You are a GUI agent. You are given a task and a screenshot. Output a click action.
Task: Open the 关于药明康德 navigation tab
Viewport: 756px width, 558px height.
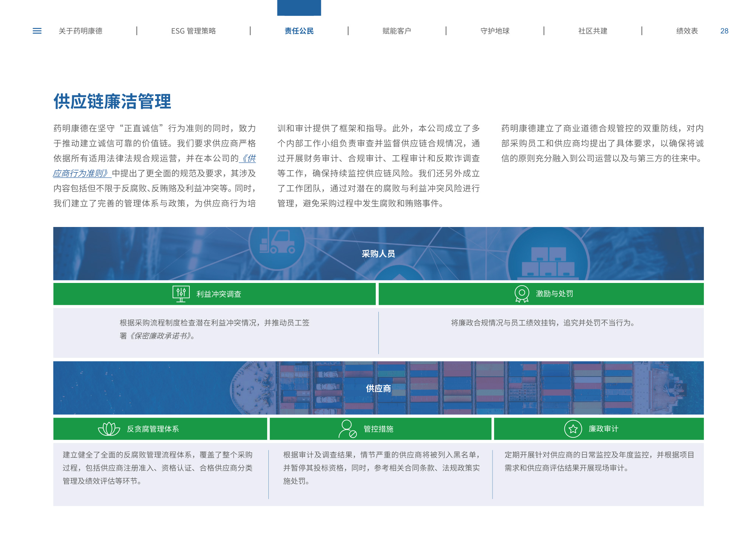click(x=81, y=31)
